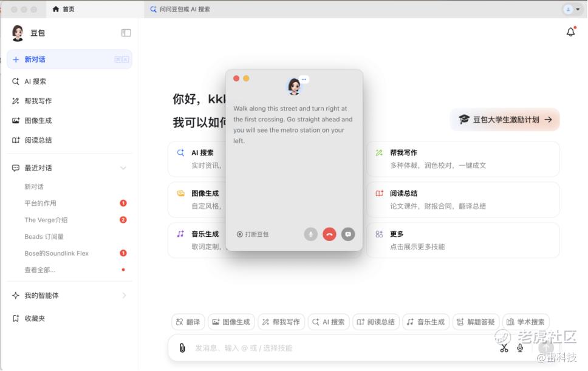Image resolution: width=588 pixels, height=371 pixels.
Task: Click the 阅读总结 card book icon
Action: [379, 193]
